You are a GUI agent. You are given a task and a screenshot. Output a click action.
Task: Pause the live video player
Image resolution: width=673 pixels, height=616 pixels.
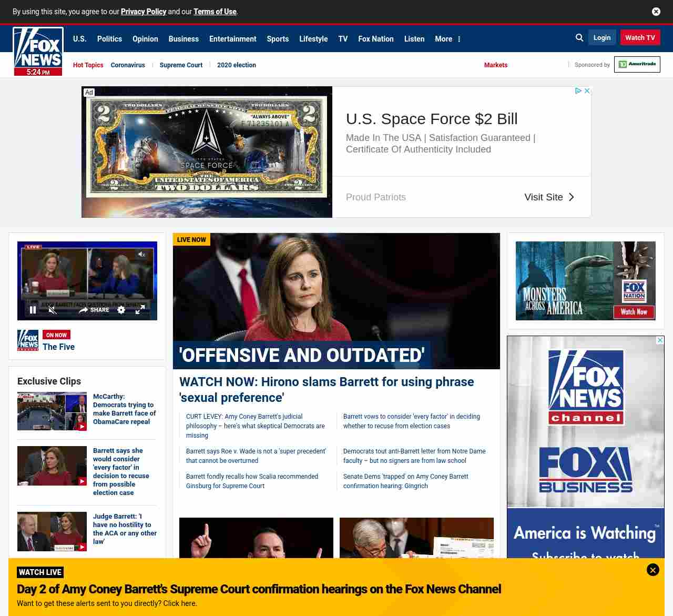click(33, 310)
